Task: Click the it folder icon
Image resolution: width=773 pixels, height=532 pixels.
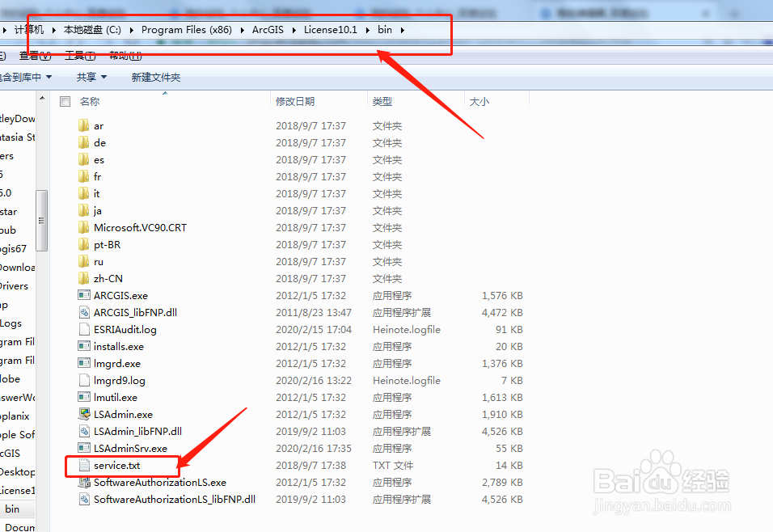Action: coord(84,193)
